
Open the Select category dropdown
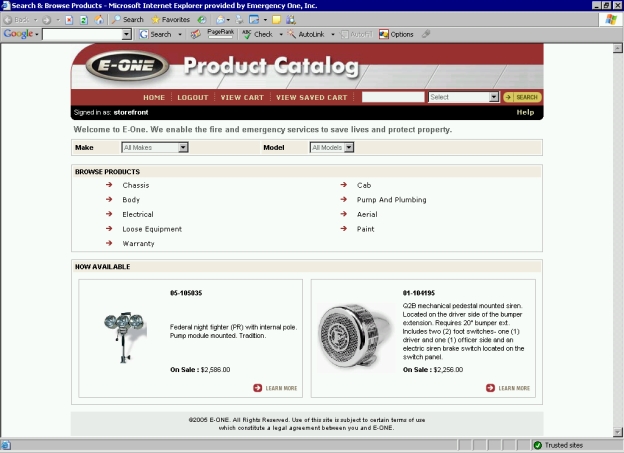pyautogui.click(x=464, y=97)
